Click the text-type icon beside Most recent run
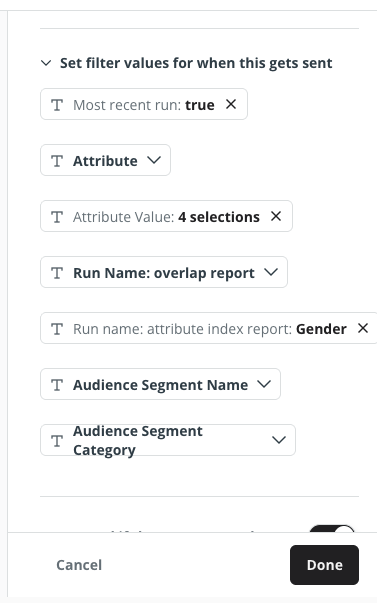 point(57,105)
